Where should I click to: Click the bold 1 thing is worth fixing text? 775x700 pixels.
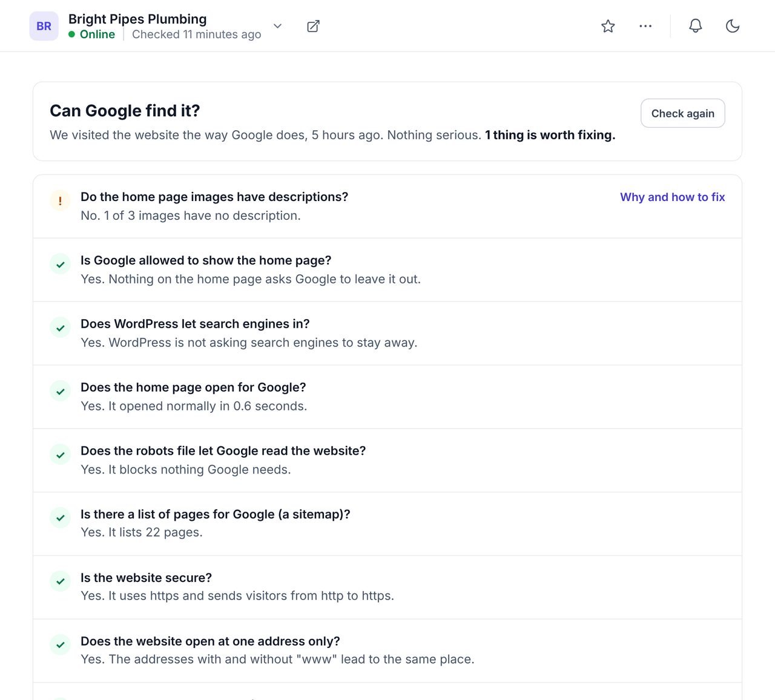(550, 135)
